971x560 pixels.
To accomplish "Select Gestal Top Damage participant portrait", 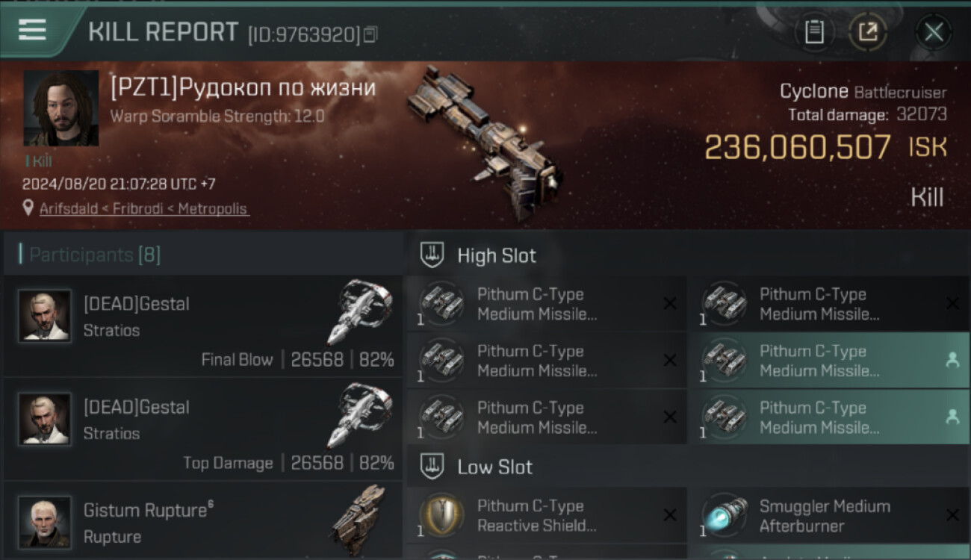I will [x=45, y=419].
